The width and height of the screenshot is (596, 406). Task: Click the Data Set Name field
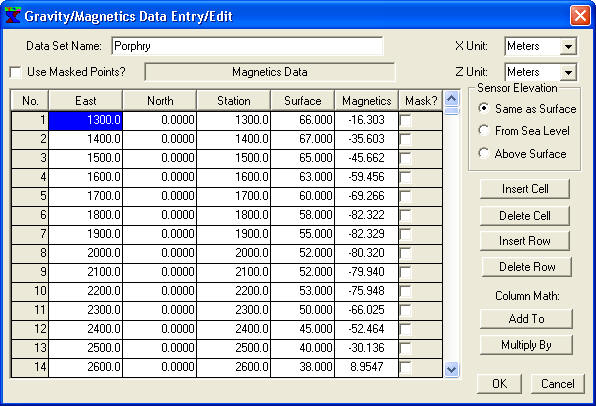pos(247,46)
